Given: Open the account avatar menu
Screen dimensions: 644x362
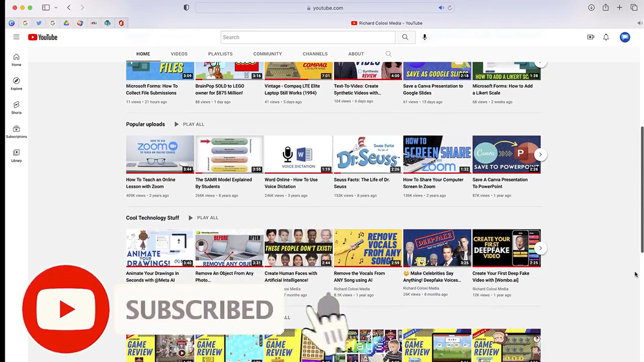Looking at the screenshot, I should [x=625, y=37].
